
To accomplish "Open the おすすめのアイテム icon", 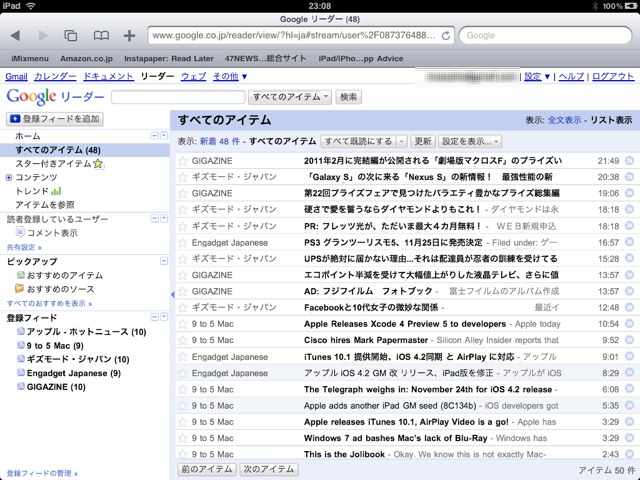I will point(20,275).
